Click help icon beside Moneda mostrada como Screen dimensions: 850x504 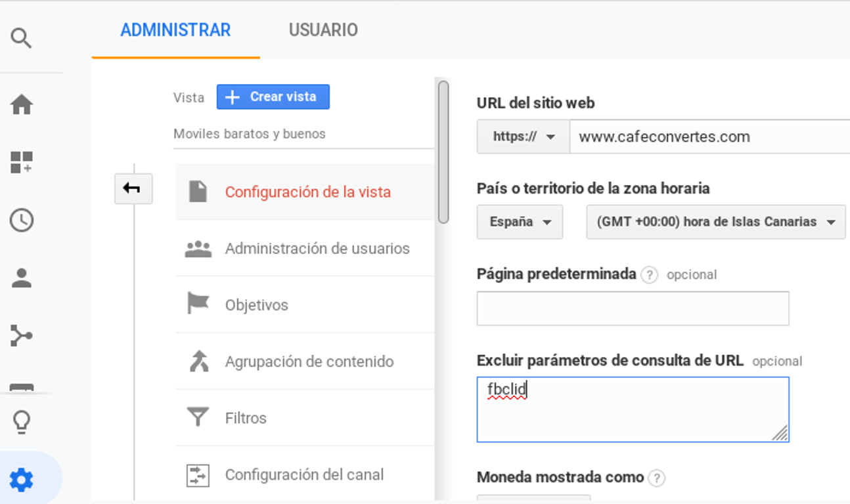click(656, 478)
